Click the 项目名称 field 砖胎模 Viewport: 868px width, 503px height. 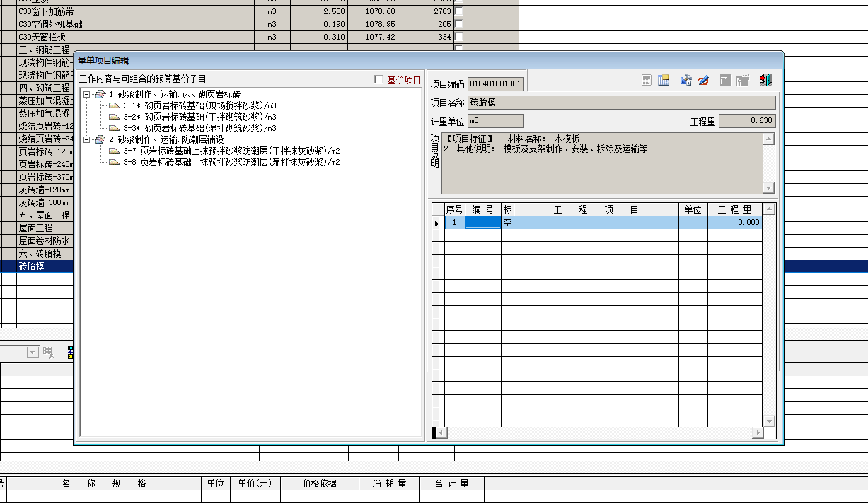tap(622, 103)
